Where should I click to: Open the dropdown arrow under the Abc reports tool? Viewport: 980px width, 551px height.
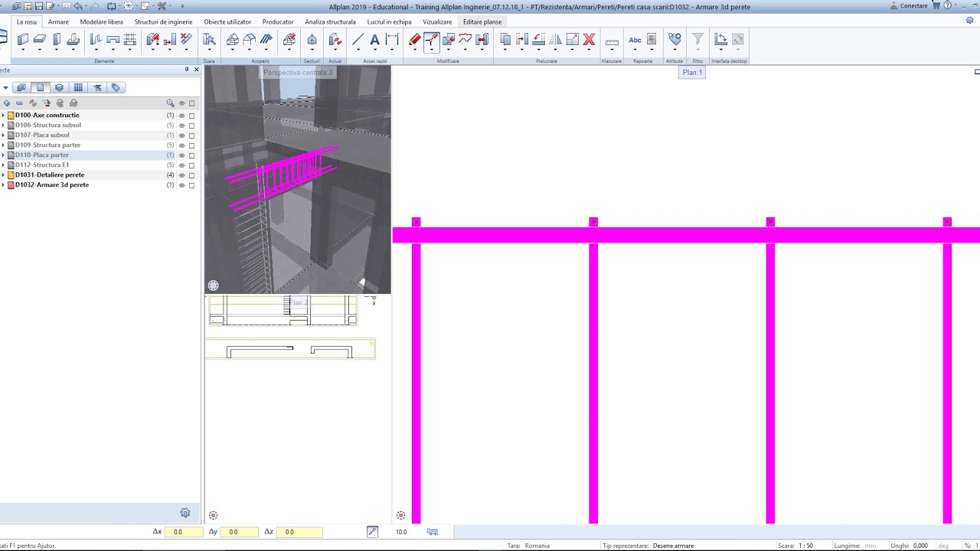pyautogui.click(x=635, y=51)
